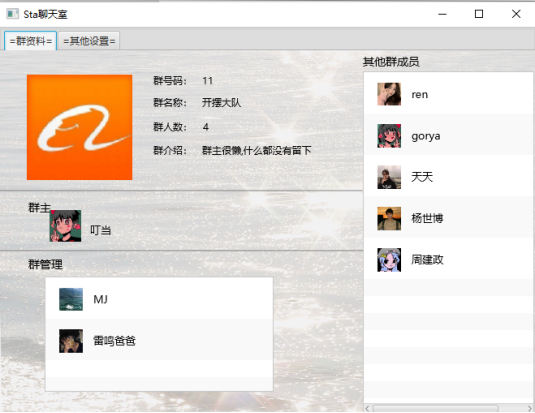Switch to the =群资料= tab
The image size is (535, 413).
[x=30, y=41]
